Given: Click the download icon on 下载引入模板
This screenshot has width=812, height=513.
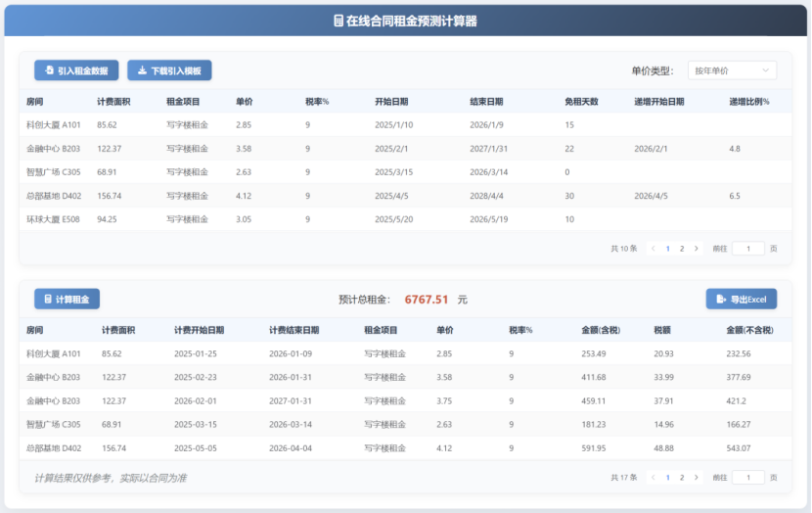Looking at the screenshot, I should coord(142,71).
